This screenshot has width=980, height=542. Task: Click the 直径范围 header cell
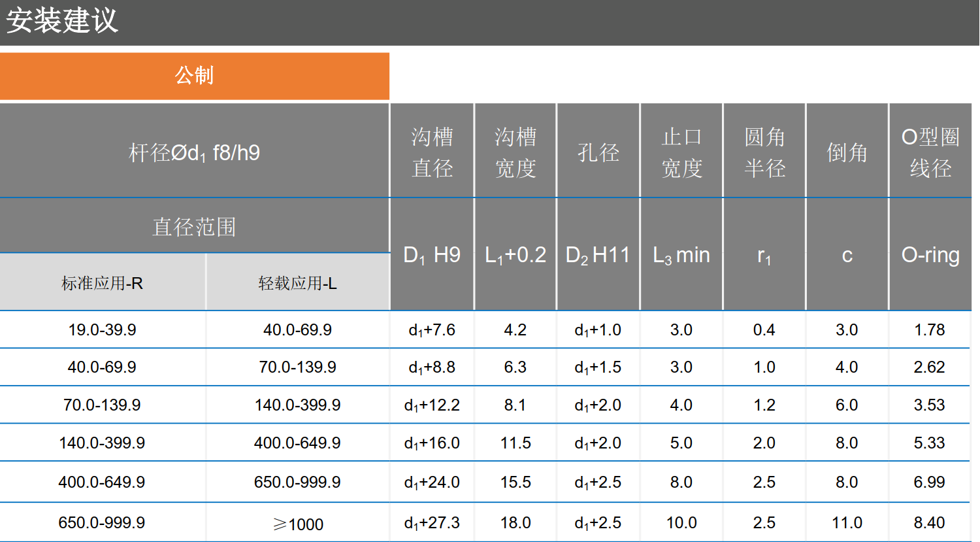[x=194, y=227]
